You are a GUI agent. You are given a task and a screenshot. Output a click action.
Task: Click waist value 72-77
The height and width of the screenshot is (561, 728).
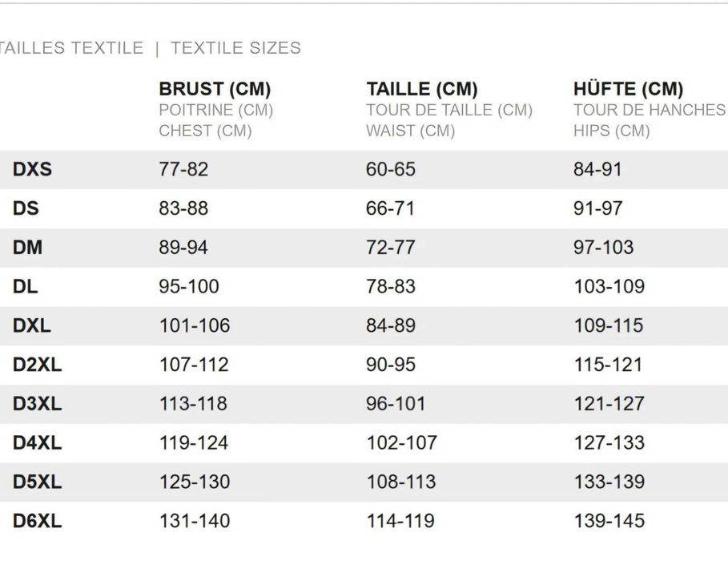point(391,248)
